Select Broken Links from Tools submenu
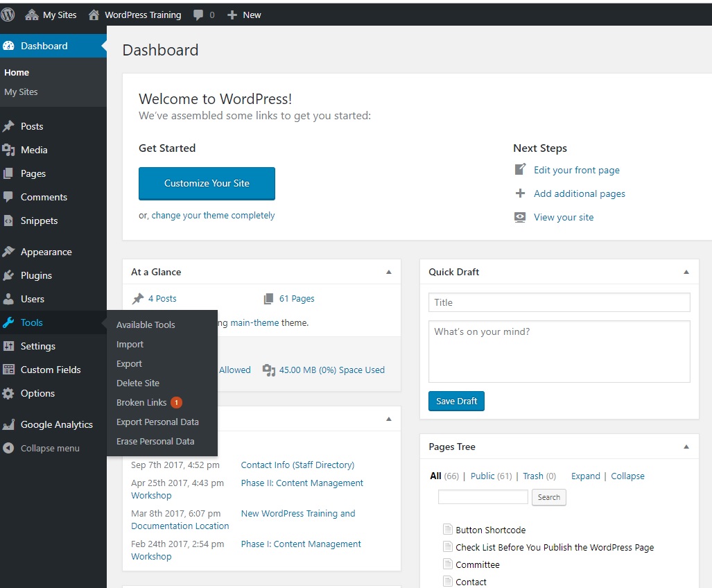The height and width of the screenshot is (588, 712). pos(141,402)
